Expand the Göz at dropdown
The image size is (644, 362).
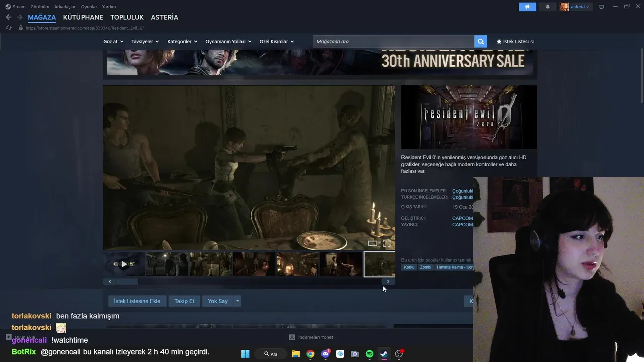click(x=113, y=42)
